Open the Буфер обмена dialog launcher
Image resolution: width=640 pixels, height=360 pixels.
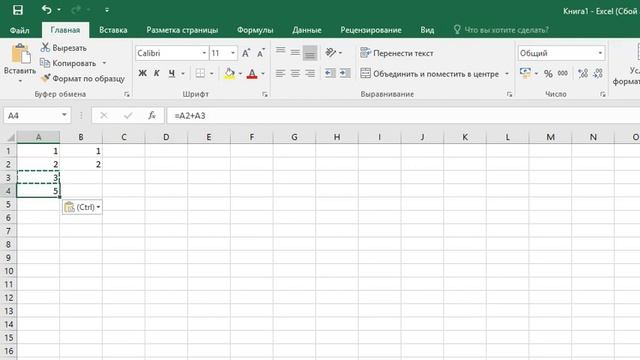pyautogui.click(x=127, y=94)
